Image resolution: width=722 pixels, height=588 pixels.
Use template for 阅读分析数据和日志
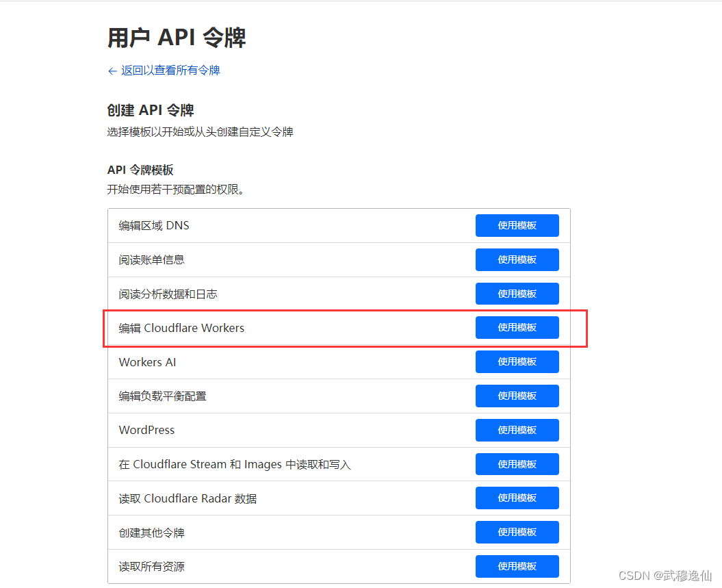[x=517, y=294]
